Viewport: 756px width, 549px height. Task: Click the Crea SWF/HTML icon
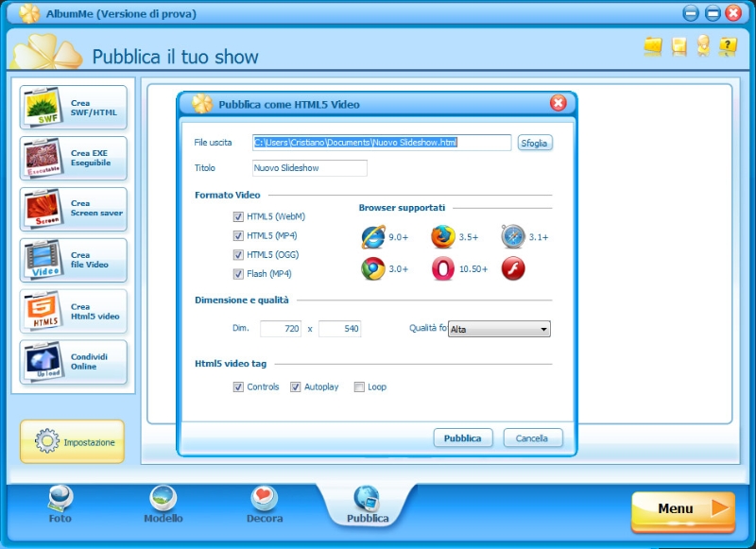43,108
